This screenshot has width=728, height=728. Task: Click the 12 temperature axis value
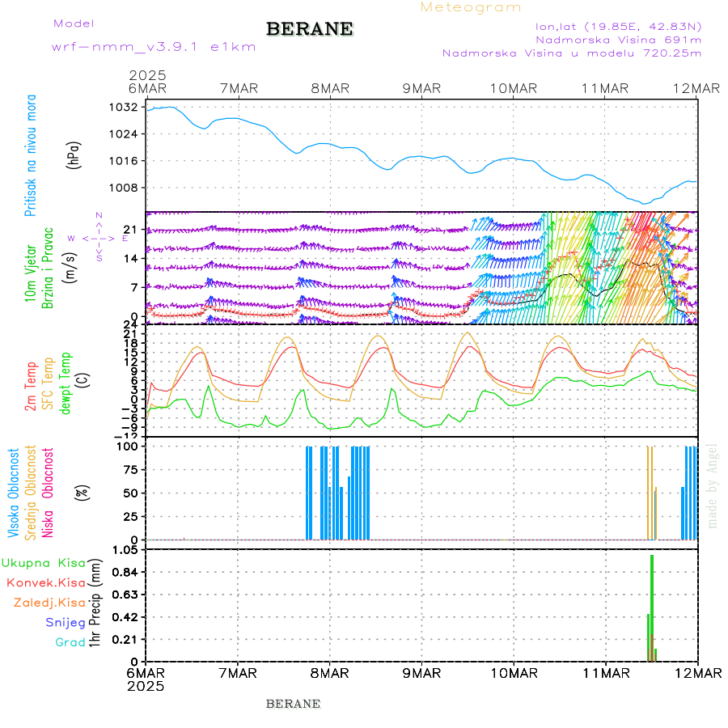coord(131,362)
